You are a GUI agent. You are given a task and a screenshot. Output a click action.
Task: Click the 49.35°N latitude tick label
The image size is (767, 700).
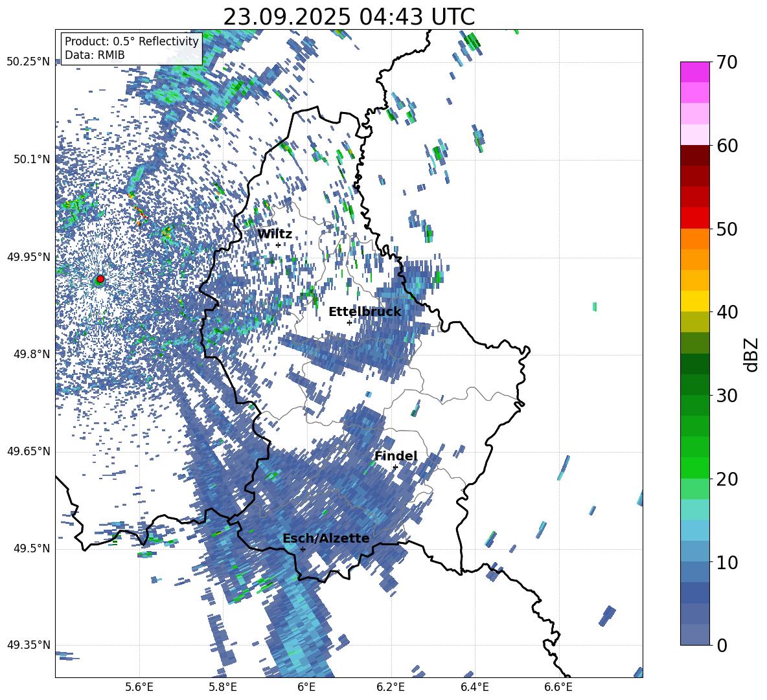coord(29,645)
